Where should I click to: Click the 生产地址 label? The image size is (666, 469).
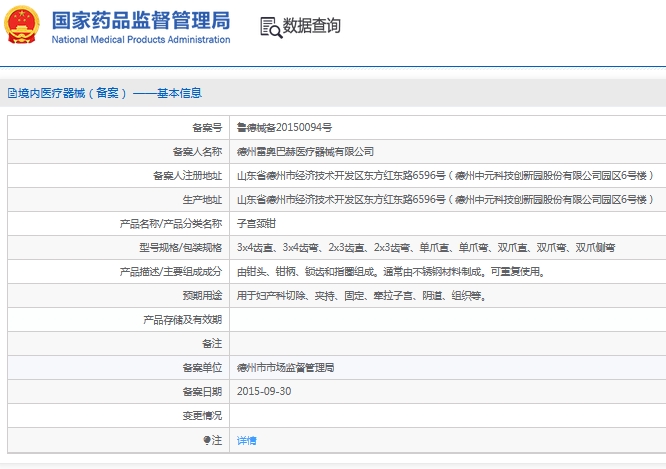(x=202, y=200)
